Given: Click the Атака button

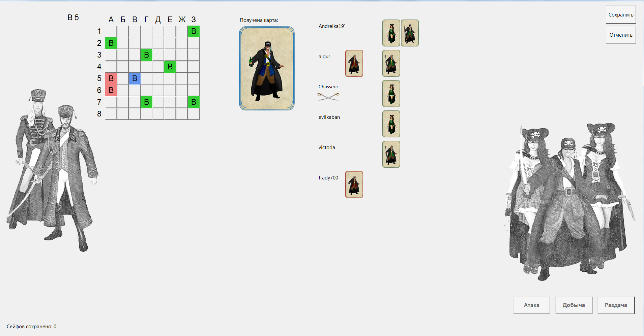Looking at the screenshot, I should click(x=531, y=305).
